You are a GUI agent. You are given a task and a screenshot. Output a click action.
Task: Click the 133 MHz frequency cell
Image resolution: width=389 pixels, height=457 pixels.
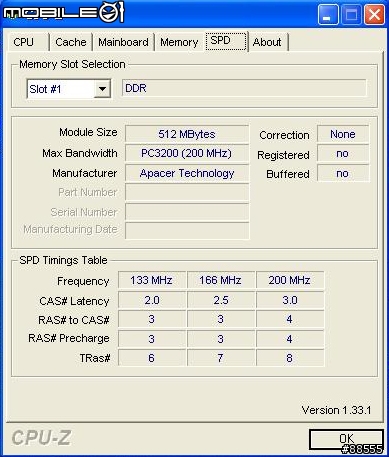click(152, 280)
